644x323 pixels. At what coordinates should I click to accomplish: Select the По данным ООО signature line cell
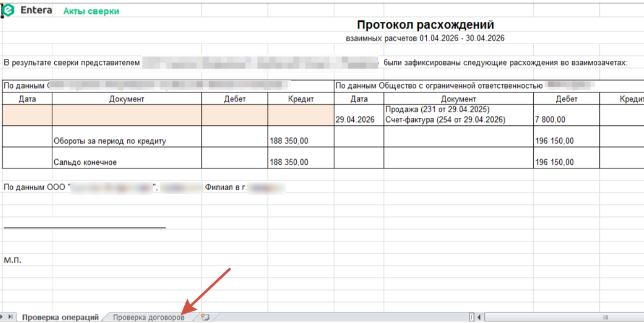tap(145, 188)
